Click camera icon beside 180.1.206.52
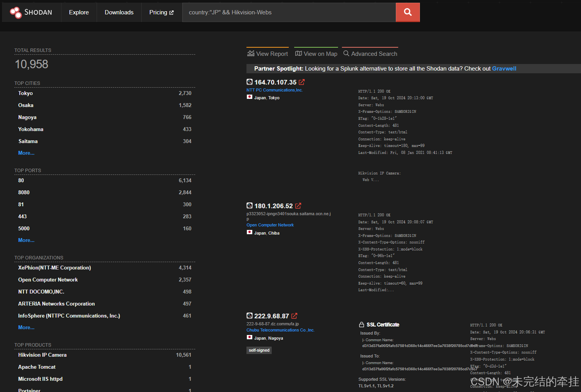 [250, 205]
